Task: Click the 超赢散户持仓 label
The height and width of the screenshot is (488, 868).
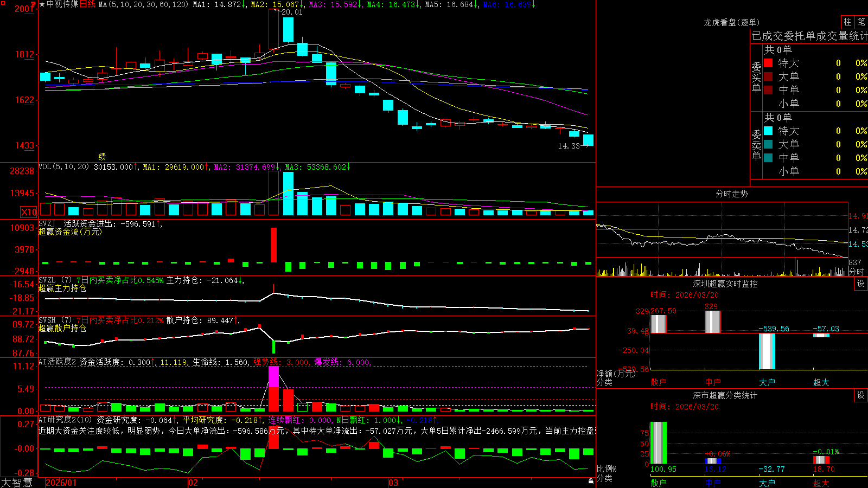Action: click(62, 328)
